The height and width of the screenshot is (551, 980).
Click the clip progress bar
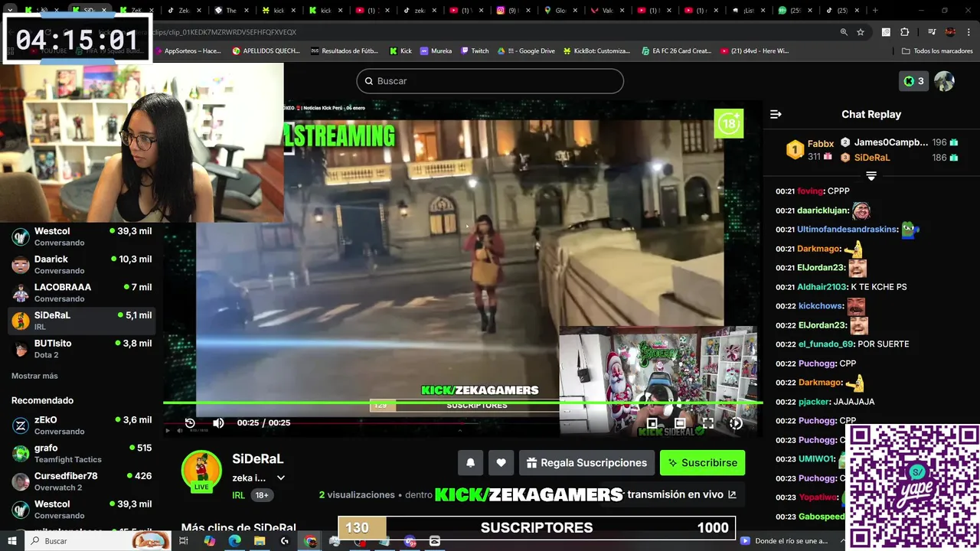462,403
